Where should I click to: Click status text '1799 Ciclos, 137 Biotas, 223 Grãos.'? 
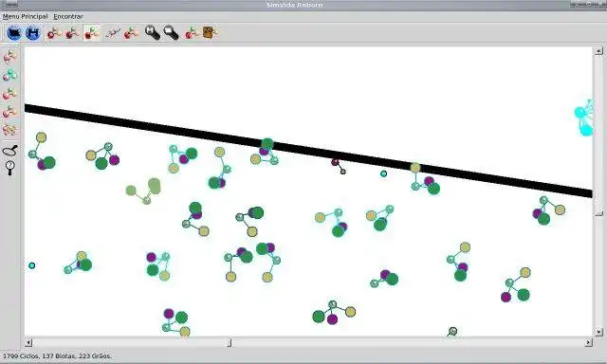click(57, 355)
